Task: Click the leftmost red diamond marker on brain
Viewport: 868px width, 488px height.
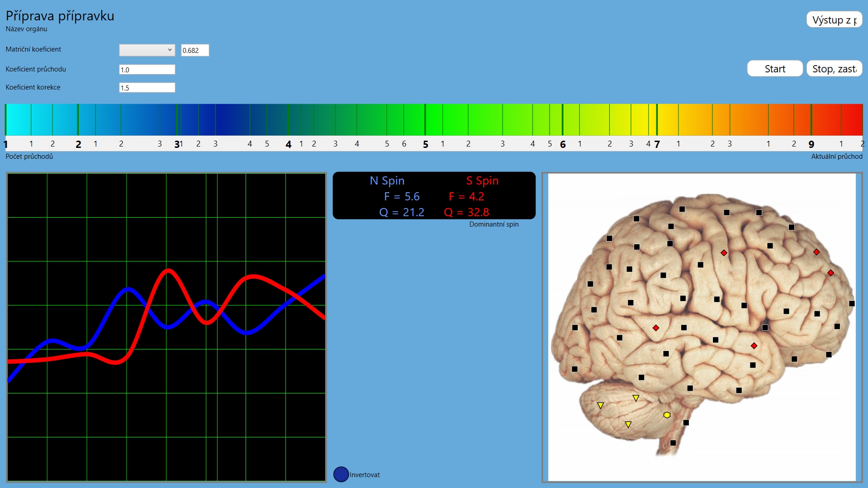Action: (656, 328)
